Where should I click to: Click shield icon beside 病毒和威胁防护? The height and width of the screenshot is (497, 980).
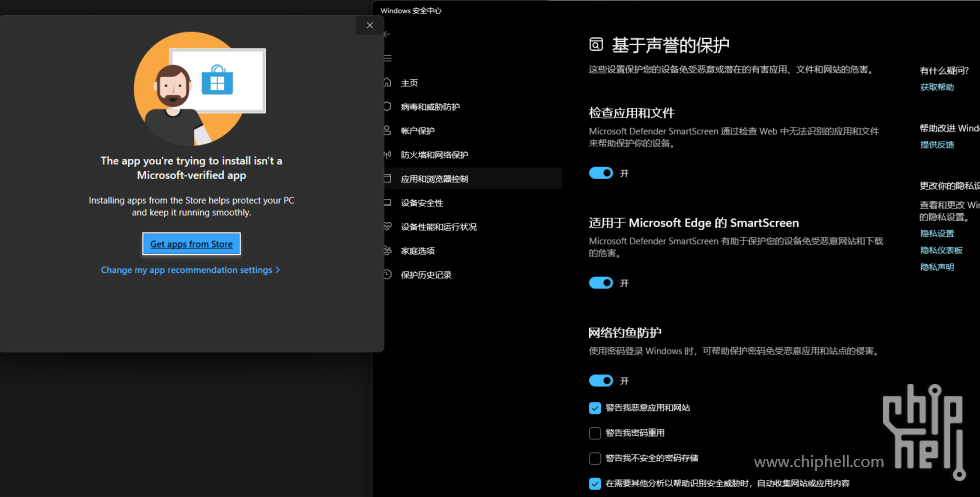click(388, 106)
